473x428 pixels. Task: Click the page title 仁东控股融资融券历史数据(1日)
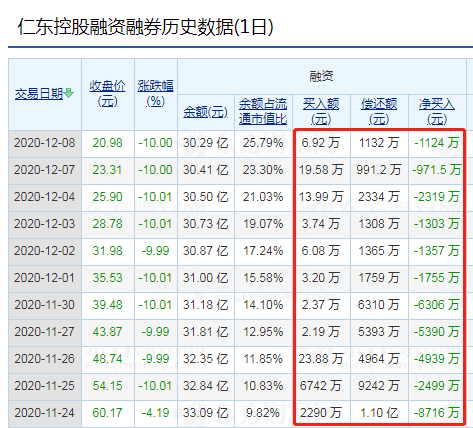coord(145,27)
